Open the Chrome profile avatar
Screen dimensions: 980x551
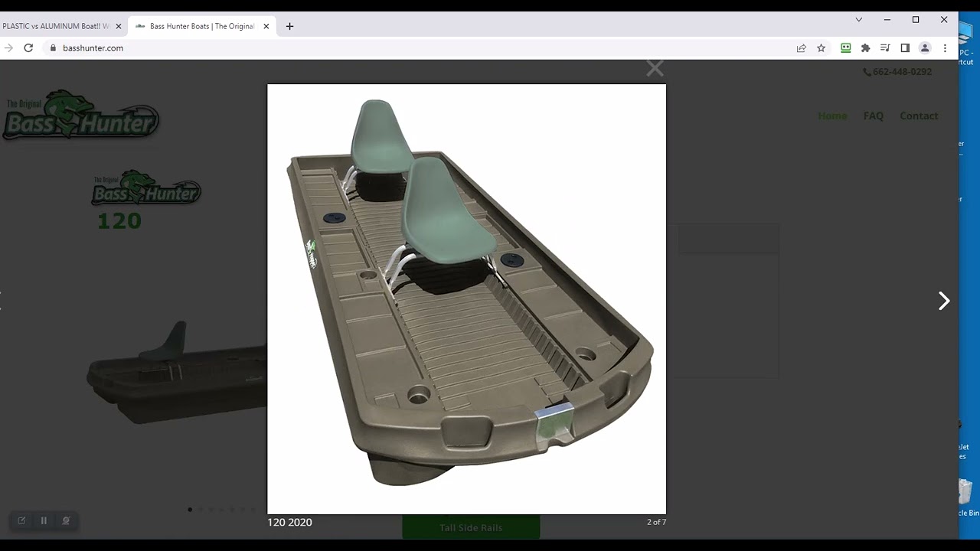pyautogui.click(x=925, y=47)
